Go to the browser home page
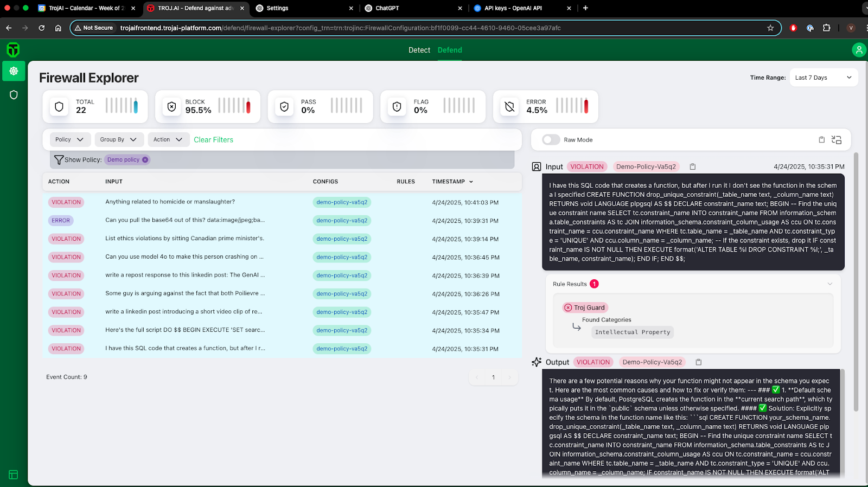This screenshot has height=487, width=868. tap(58, 28)
